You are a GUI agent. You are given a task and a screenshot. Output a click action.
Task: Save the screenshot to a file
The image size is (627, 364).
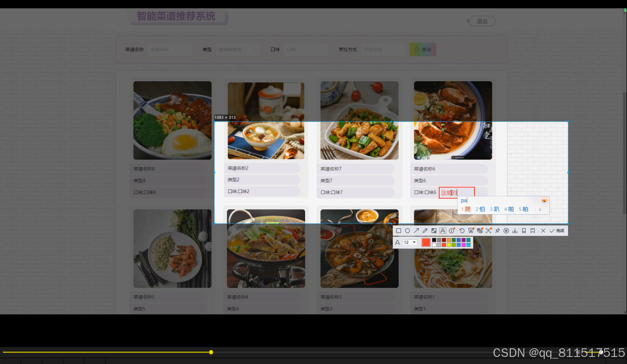point(515,230)
